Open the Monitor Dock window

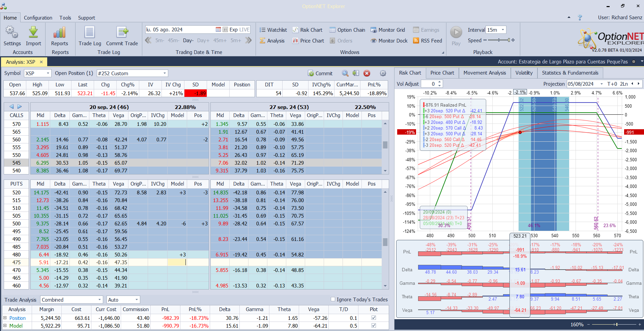pyautogui.click(x=389, y=41)
